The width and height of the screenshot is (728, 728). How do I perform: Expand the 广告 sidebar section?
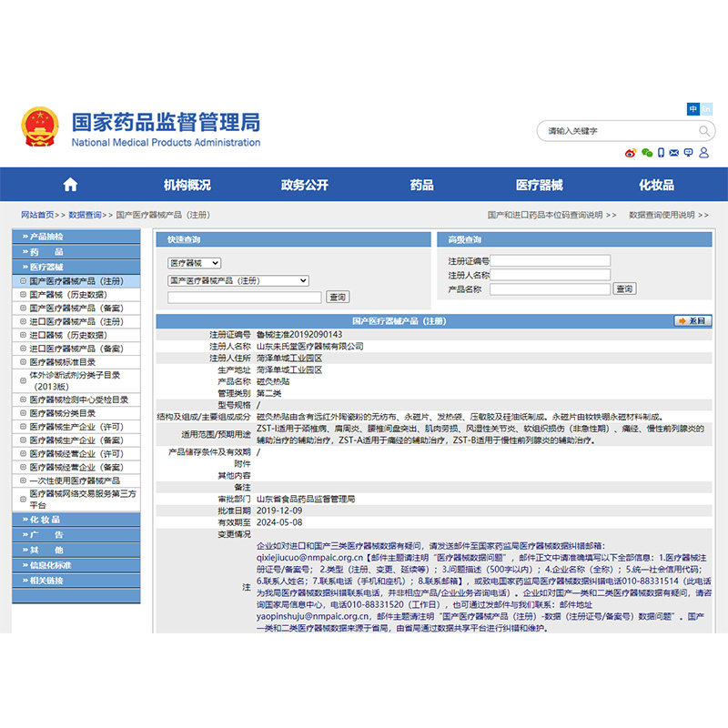(76, 535)
